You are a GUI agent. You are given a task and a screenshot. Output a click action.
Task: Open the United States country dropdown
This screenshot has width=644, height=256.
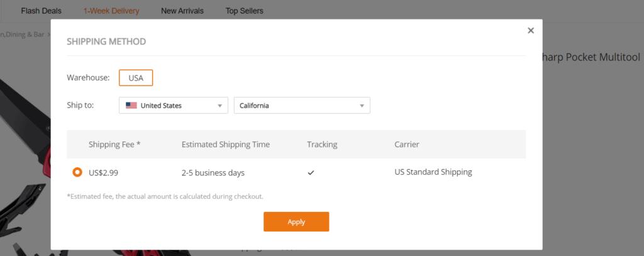[x=173, y=106]
